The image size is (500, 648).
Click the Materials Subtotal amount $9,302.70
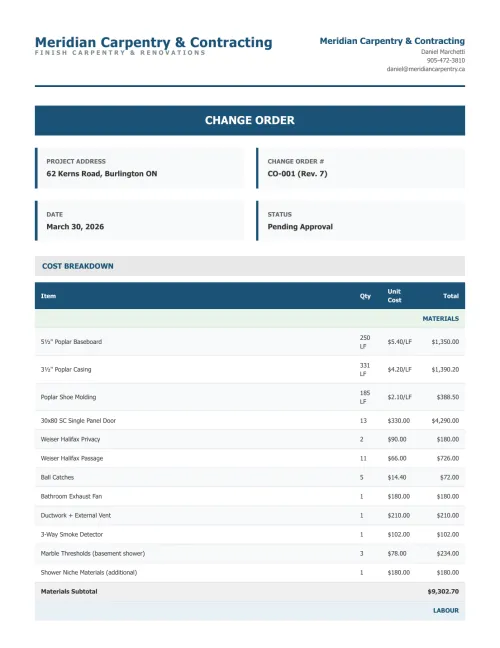point(443,591)
